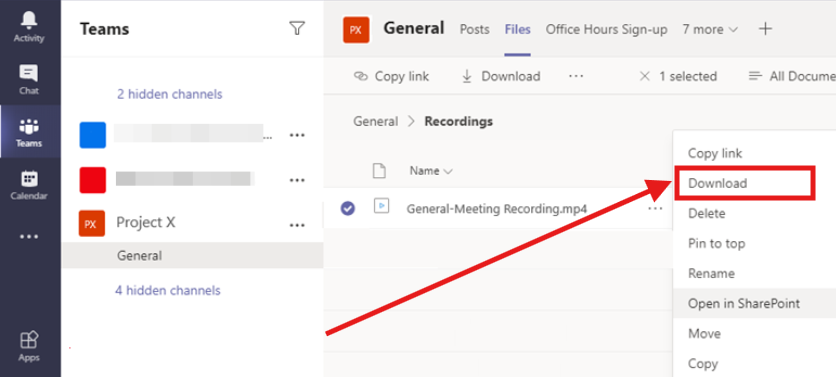The height and width of the screenshot is (377, 836).
Task: Uncheck the General-Meeting Recording.mp4 selection circle
Action: (348, 208)
